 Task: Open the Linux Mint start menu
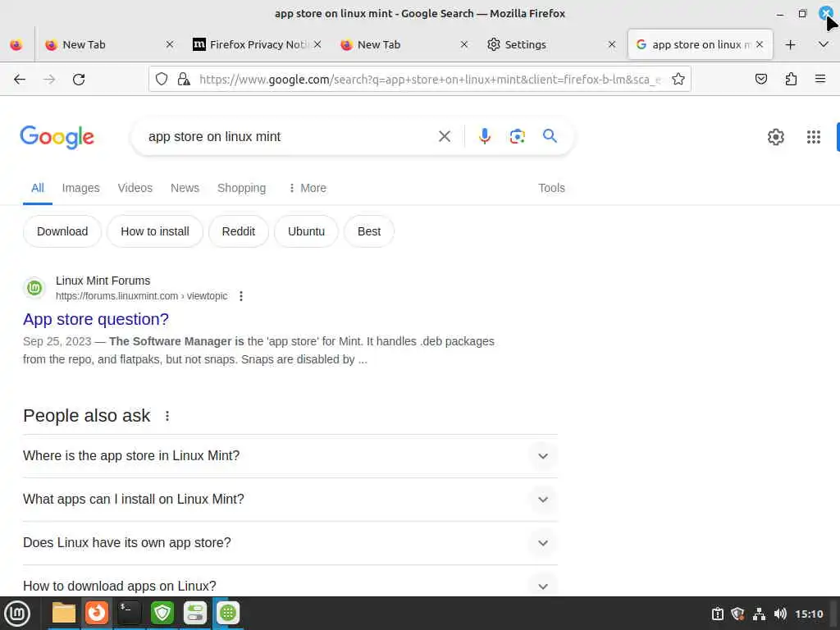pyautogui.click(x=17, y=614)
